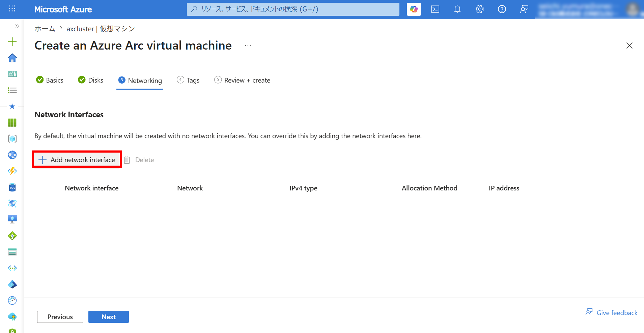Open All resources grid icon
Screen dimensions: 644x333
pyautogui.click(x=12, y=123)
